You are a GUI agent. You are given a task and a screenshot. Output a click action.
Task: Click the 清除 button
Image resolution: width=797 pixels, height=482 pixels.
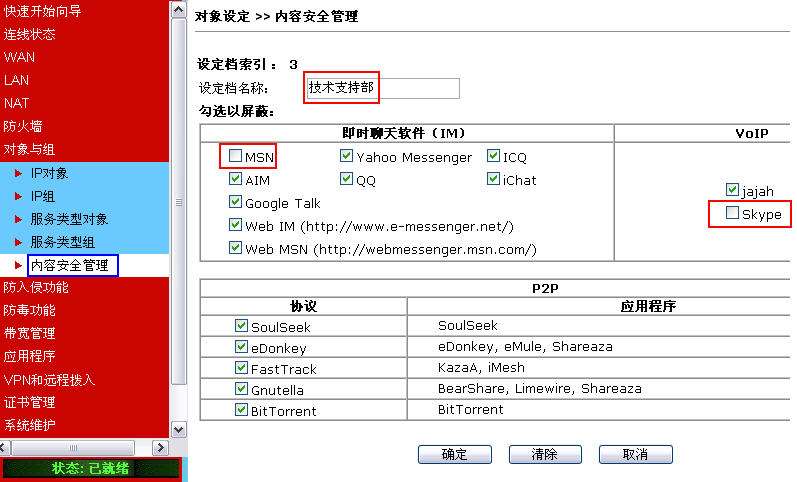545,454
